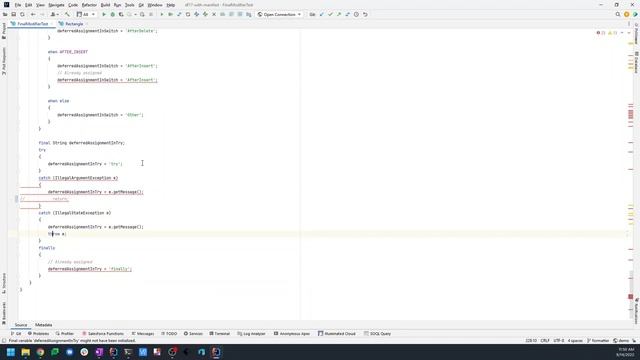Open the Structure tool window on left sidebar
Viewport: 640px width, 360px height.
click(4, 283)
